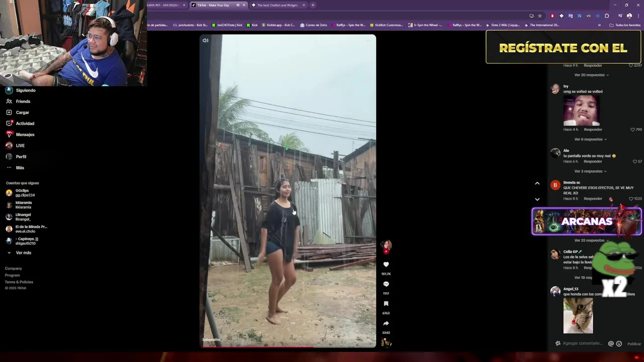Image resolution: width=644 pixels, height=362 pixels.
Task: Open Correo de Zoho bookmark
Action: pyautogui.click(x=313, y=25)
